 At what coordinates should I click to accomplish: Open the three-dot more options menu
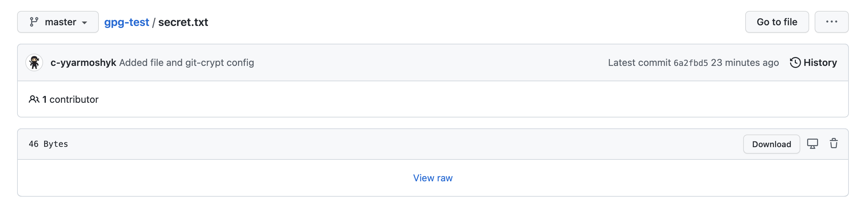[x=831, y=22]
